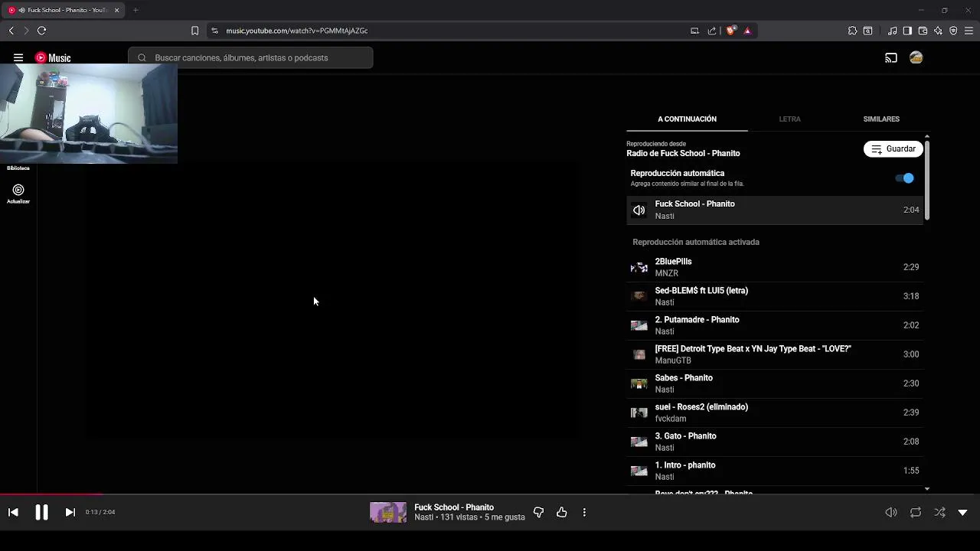Click the search songs input field
This screenshot has height=551, width=980.
click(x=250, y=57)
